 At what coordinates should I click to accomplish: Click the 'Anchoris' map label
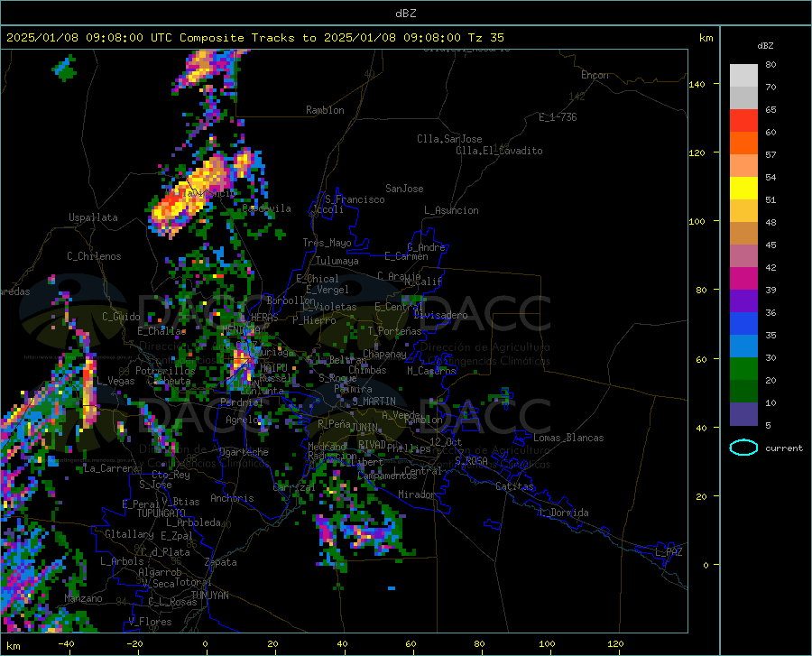coord(232,498)
